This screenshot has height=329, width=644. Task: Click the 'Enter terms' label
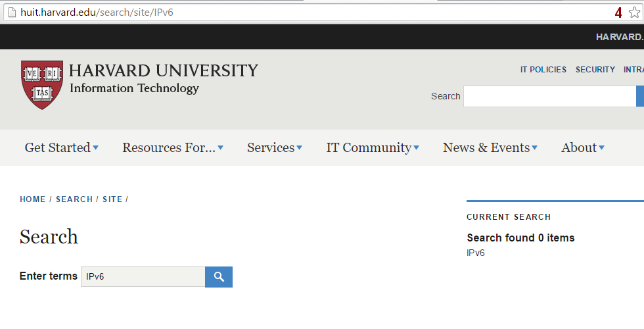[x=49, y=276]
